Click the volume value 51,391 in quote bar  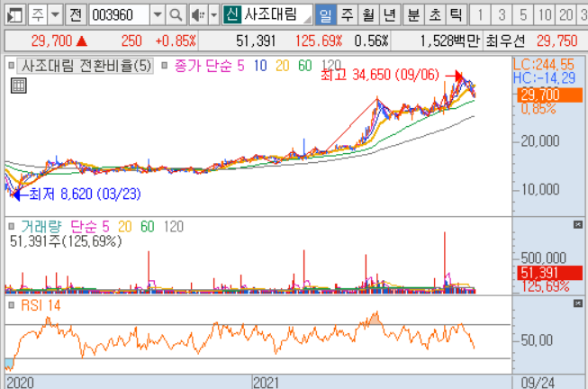click(x=256, y=41)
